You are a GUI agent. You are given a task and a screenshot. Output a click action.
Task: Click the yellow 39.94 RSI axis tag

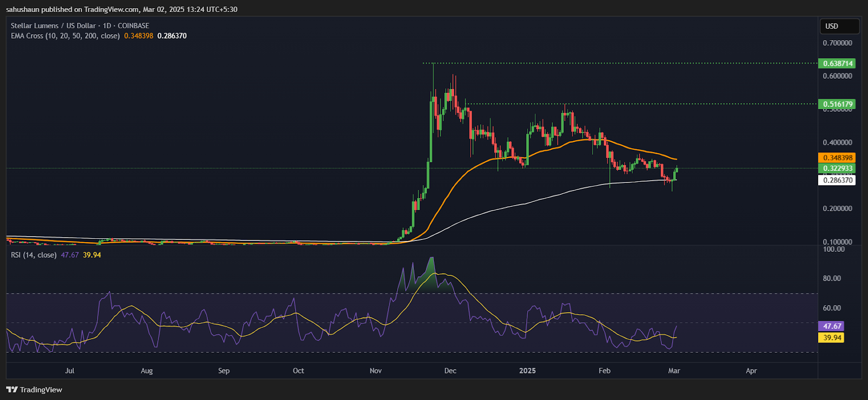point(832,338)
